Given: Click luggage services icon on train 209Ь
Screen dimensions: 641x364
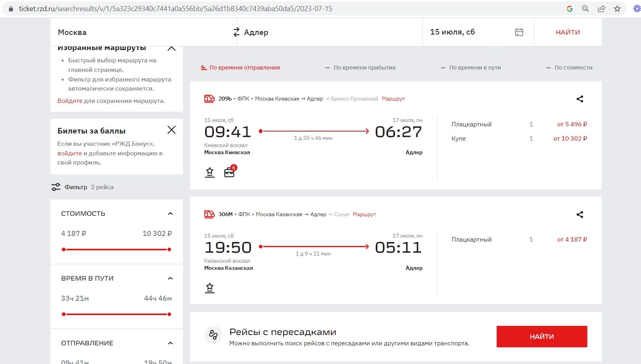Looking at the screenshot, I should coord(229,172).
